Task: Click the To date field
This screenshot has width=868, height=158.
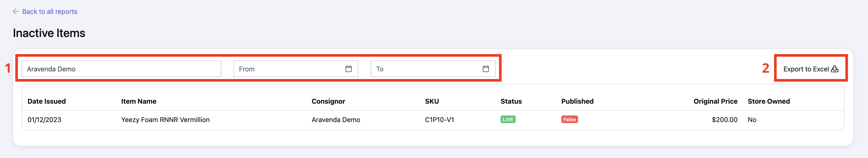Action: coord(433,69)
